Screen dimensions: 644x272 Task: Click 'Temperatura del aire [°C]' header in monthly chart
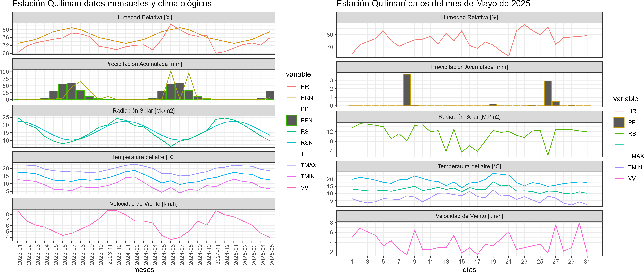click(143, 157)
